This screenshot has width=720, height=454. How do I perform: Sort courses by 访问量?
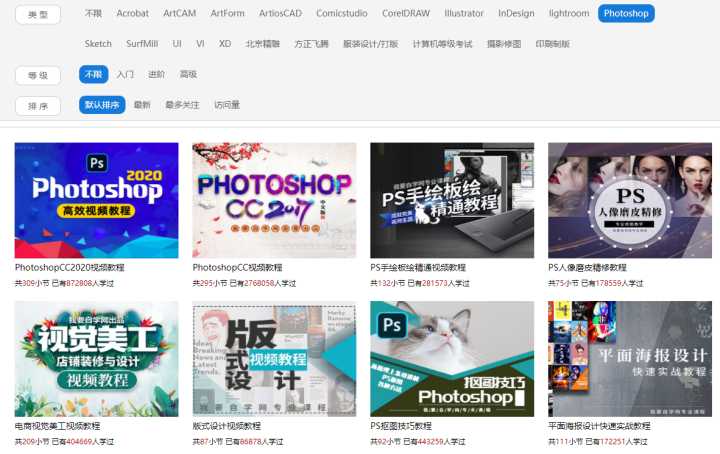click(x=227, y=105)
